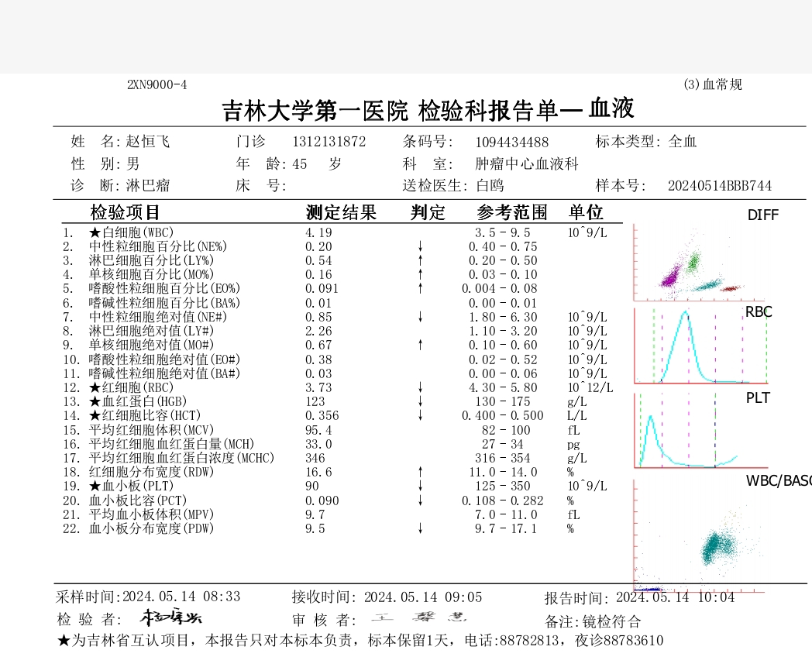Click the up arrow flag for MO#
Viewport: 812px width, 657px height.
[421, 345]
